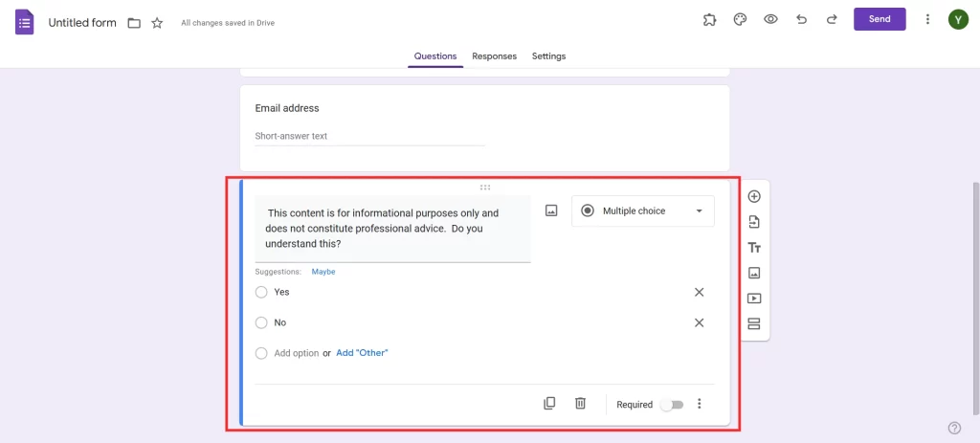
Task: Open the customize theme palette icon
Action: pos(739,19)
